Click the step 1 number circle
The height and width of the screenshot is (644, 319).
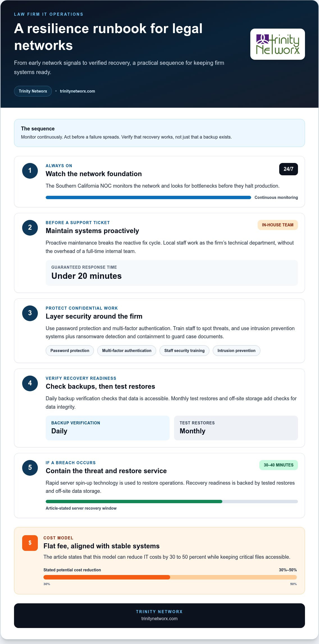[x=30, y=171]
